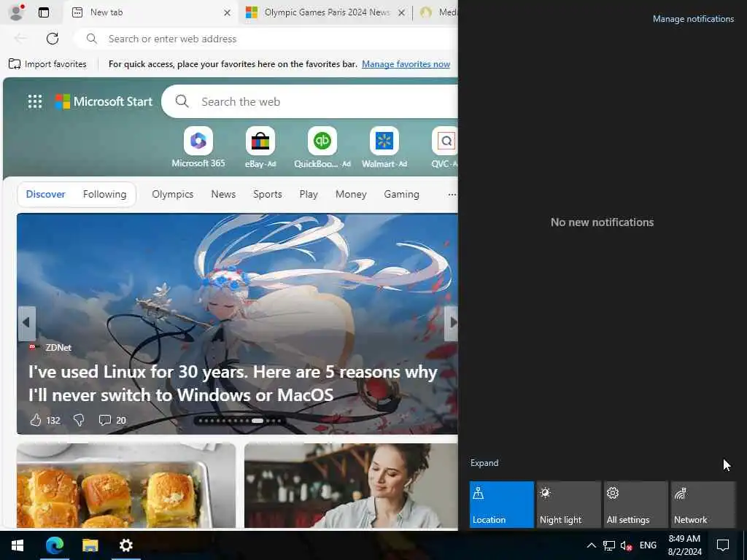
Task: Open the Walmart shortcut icon
Action: 384,141
